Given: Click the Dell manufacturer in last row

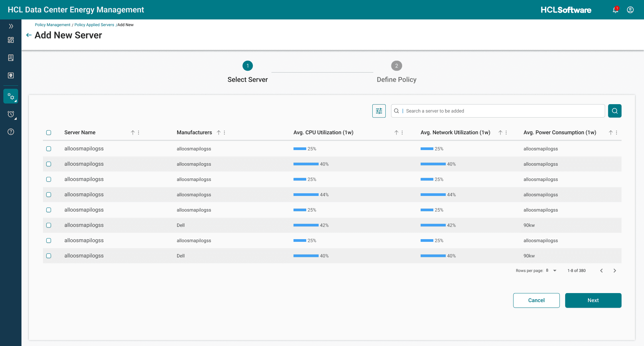Looking at the screenshot, I should click(181, 256).
